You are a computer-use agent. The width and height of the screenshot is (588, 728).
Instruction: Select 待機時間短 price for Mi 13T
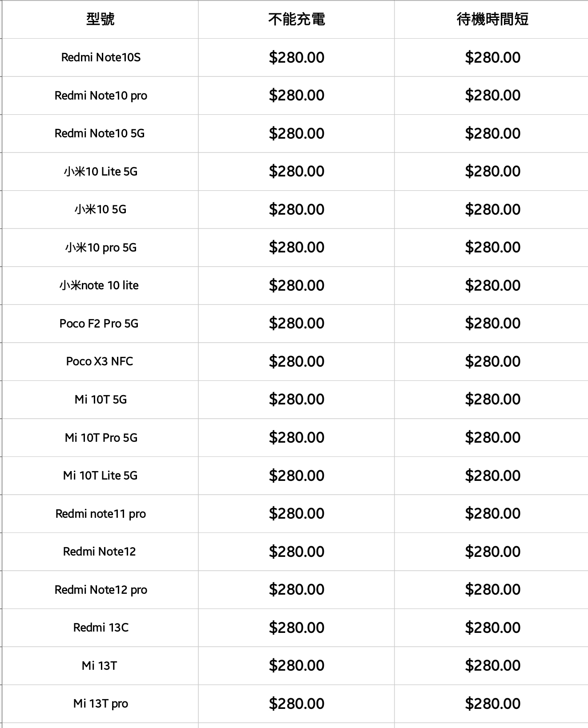[492, 665]
